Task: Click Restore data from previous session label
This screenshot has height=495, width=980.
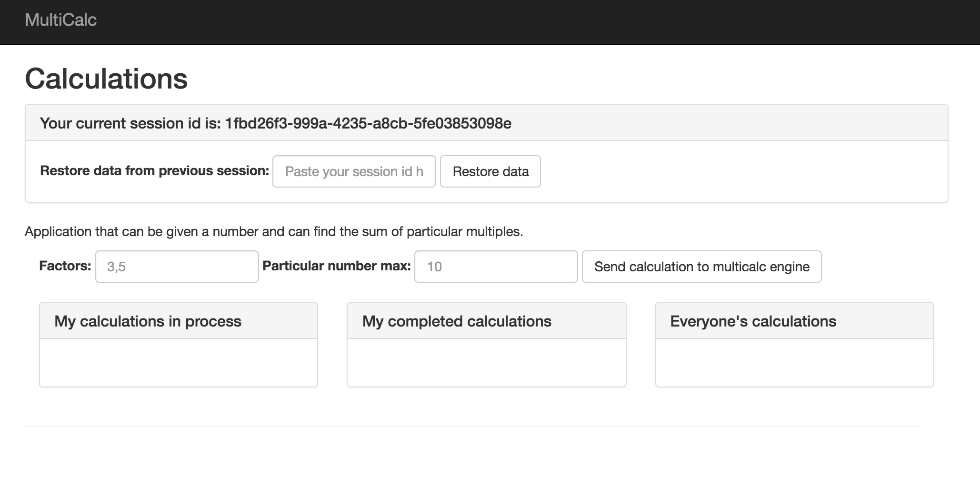Action: (155, 170)
